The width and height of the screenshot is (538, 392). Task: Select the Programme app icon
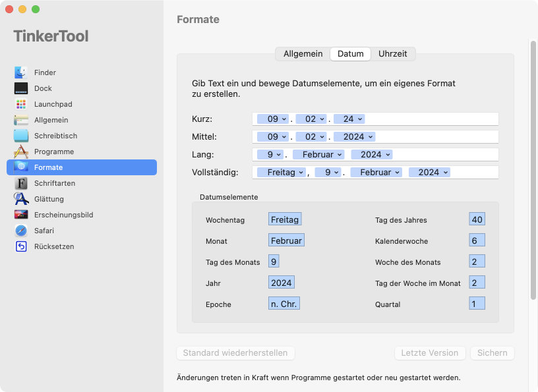(x=21, y=152)
